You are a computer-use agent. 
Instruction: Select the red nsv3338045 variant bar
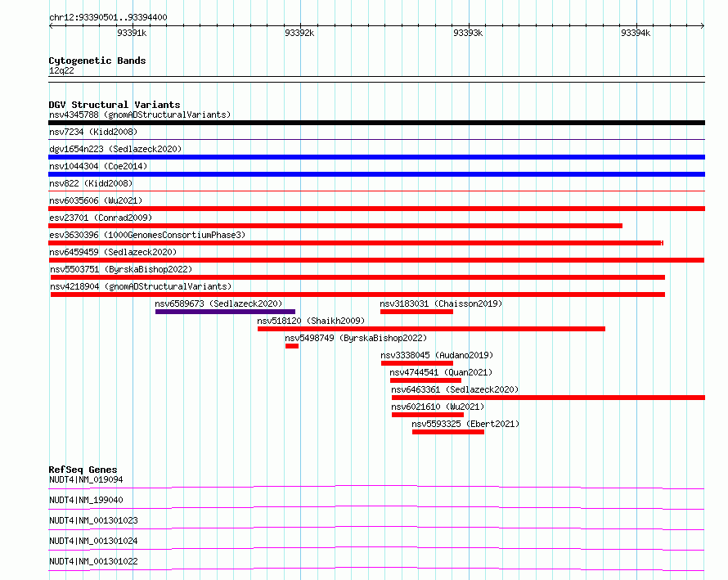(x=417, y=363)
